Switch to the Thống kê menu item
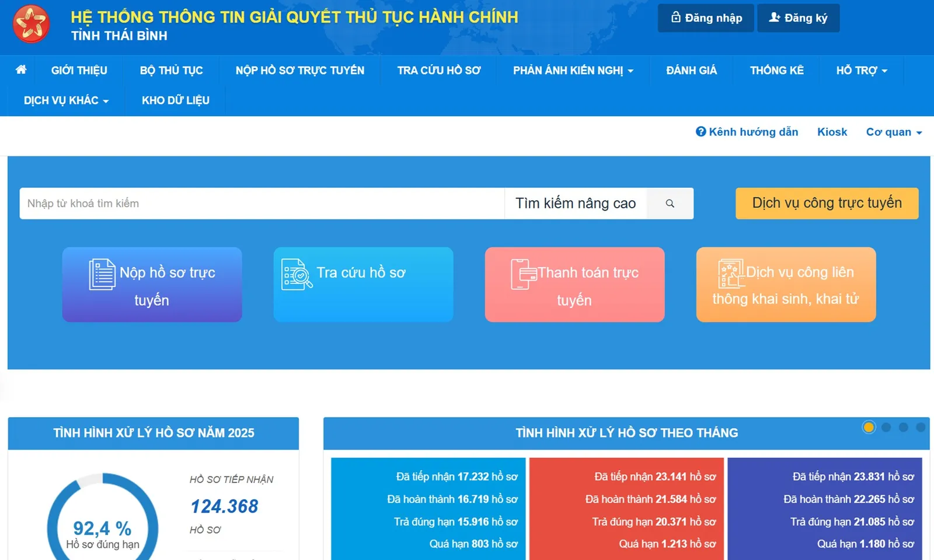Image resolution: width=934 pixels, height=560 pixels. coord(777,70)
